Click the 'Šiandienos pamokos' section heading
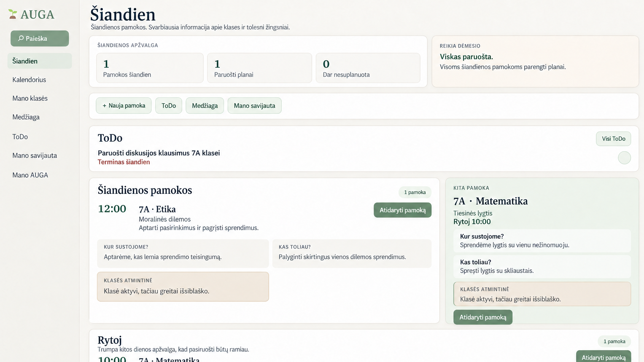The image size is (644, 362). [145, 190]
